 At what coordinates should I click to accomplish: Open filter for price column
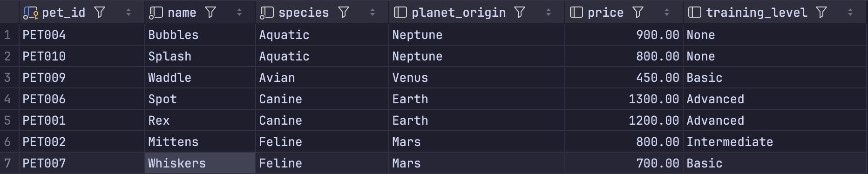(638, 13)
